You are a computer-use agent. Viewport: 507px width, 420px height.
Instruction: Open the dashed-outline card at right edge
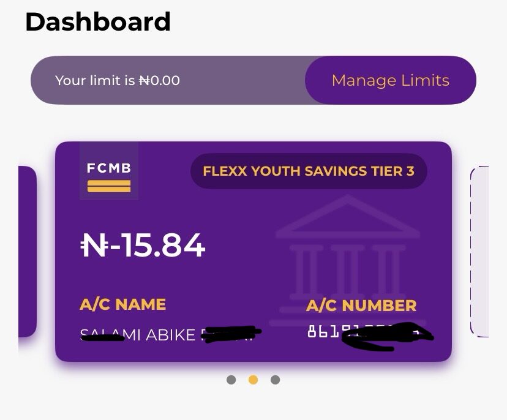point(480,251)
